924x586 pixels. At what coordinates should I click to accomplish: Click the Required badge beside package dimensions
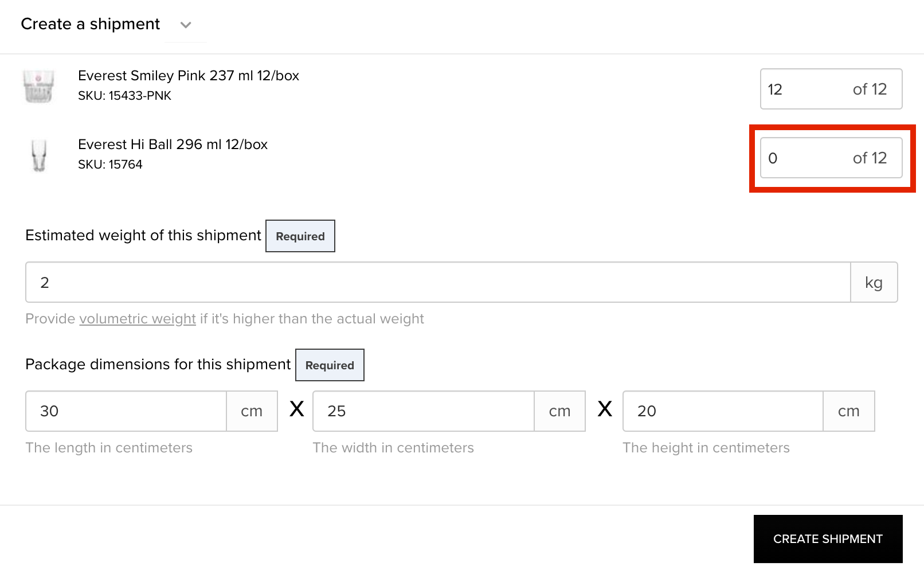click(330, 365)
